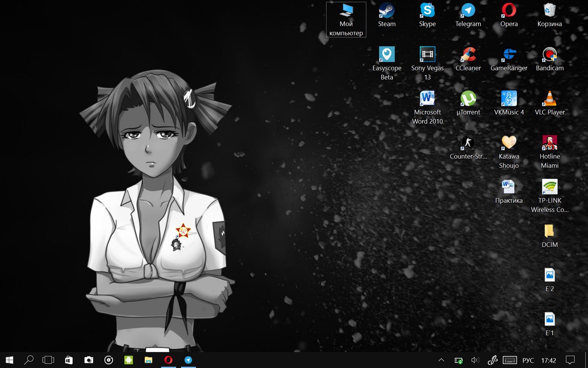This screenshot has height=368, width=588.
Task: Open the Action Center notifications
Action: coord(571,360)
